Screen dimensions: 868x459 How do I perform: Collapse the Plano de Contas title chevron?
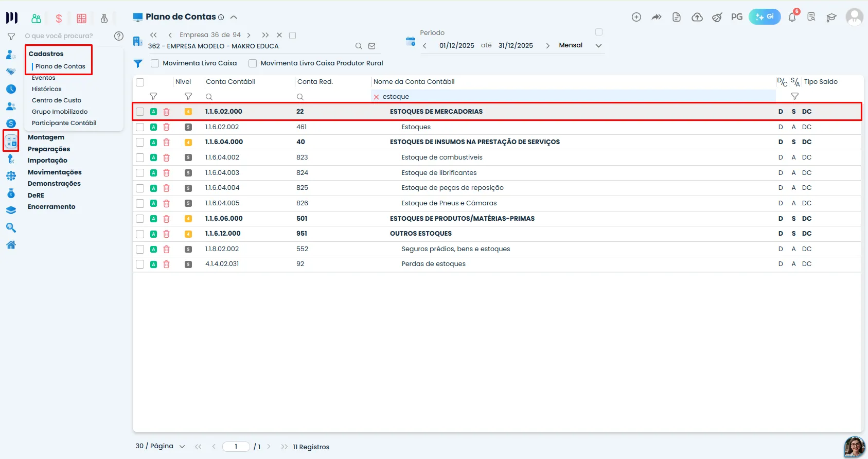pyautogui.click(x=234, y=17)
